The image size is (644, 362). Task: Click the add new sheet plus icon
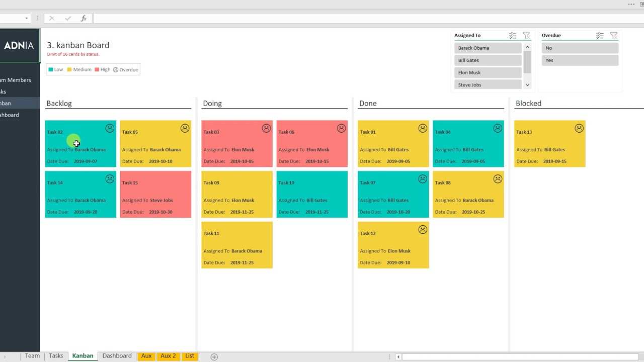click(x=214, y=356)
